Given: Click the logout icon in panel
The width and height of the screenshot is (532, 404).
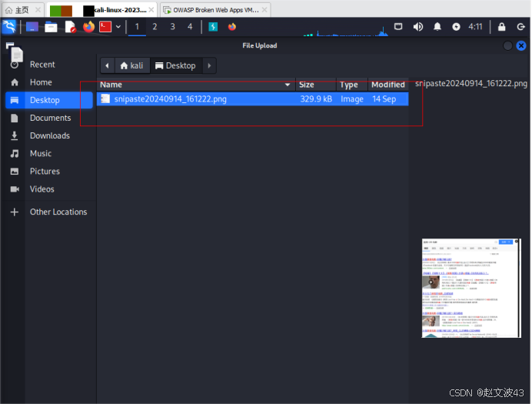Looking at the screenshot, I should [x=520, y=27].
